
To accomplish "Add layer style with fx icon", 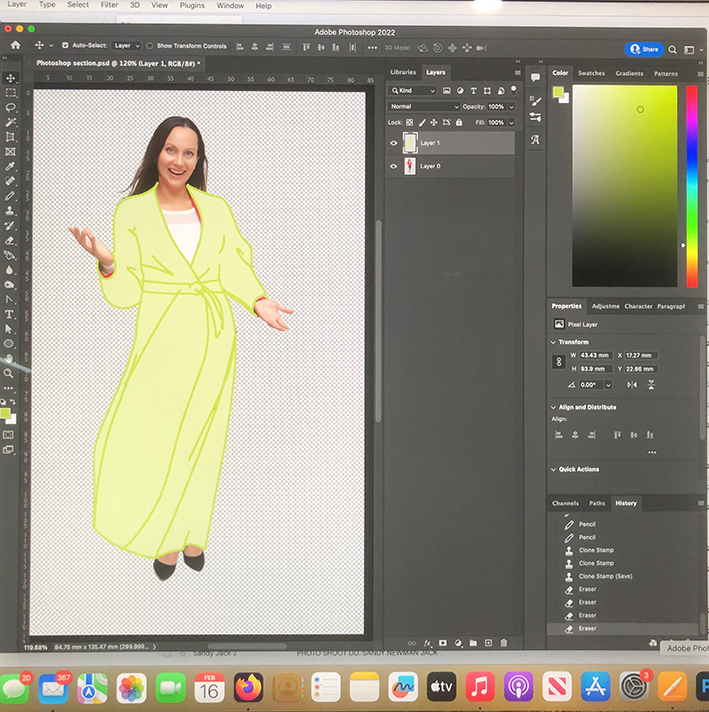I will (427, 643).
